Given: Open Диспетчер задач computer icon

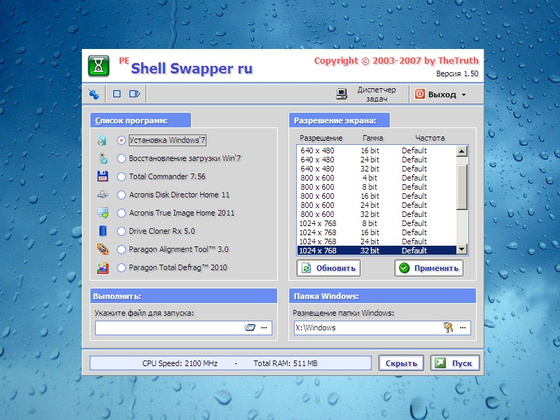Looking at the screenshot, I should click(x=342, y=94).
